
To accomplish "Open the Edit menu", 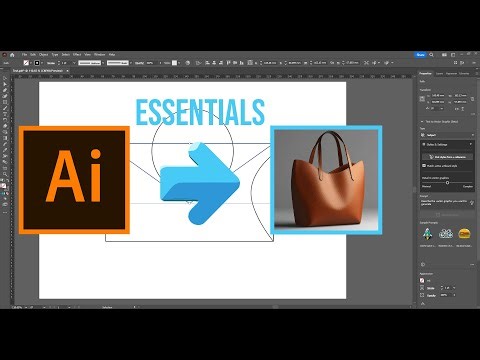I will click(33, 54).
